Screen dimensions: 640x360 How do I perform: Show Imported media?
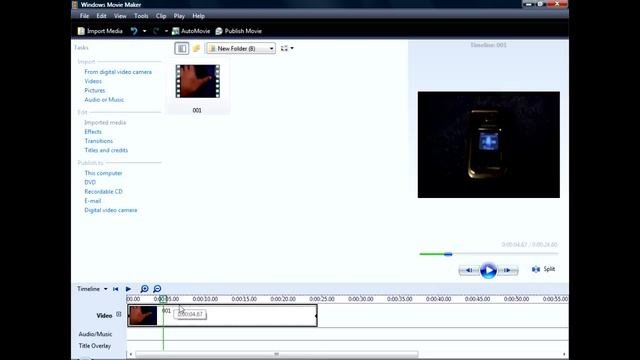pos(105,122)
